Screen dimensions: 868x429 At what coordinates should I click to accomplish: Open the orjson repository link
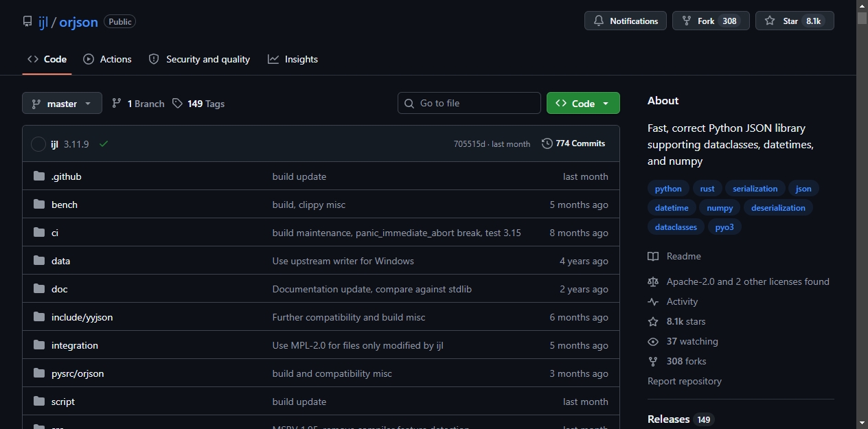(78, 22)
